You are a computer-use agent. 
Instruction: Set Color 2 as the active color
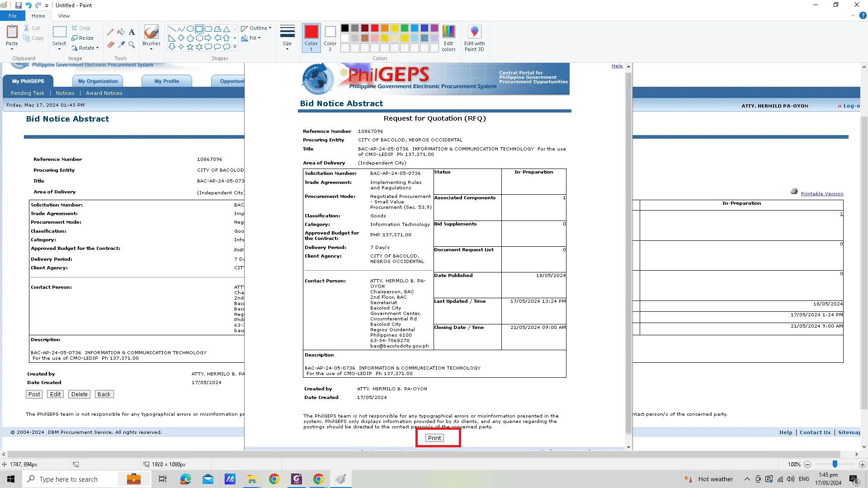pos(330,38)
